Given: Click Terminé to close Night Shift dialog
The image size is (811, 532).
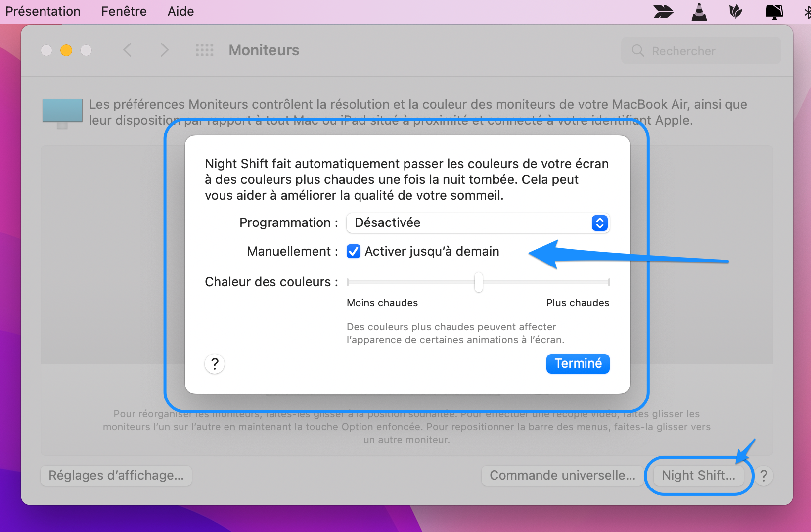Looking at the screenshot, I should coord(578,364).
